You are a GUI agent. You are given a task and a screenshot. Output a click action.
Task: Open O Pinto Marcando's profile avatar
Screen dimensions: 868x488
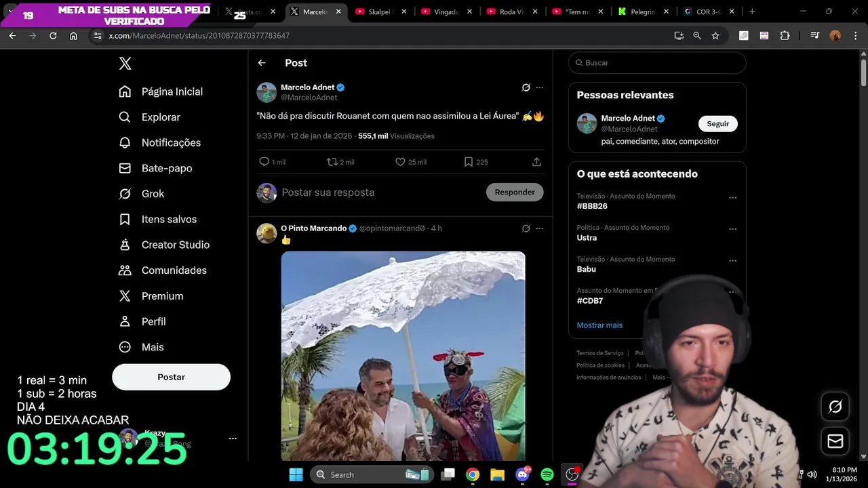pyautogui.click(x=267, y=233)
